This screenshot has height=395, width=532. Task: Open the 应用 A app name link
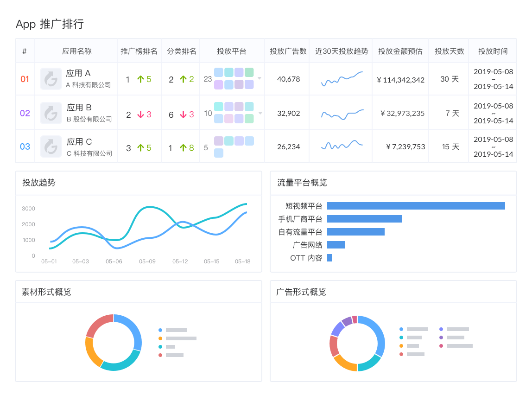[x=78, y=73]
